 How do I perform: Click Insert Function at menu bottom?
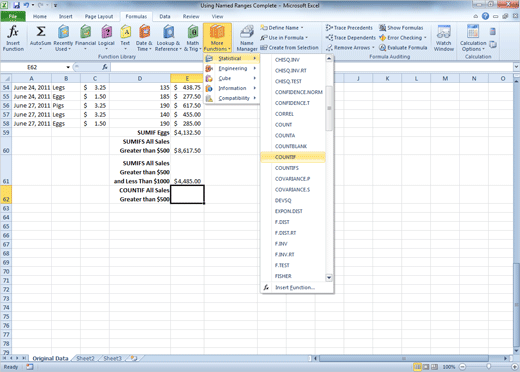pos(295,287)
